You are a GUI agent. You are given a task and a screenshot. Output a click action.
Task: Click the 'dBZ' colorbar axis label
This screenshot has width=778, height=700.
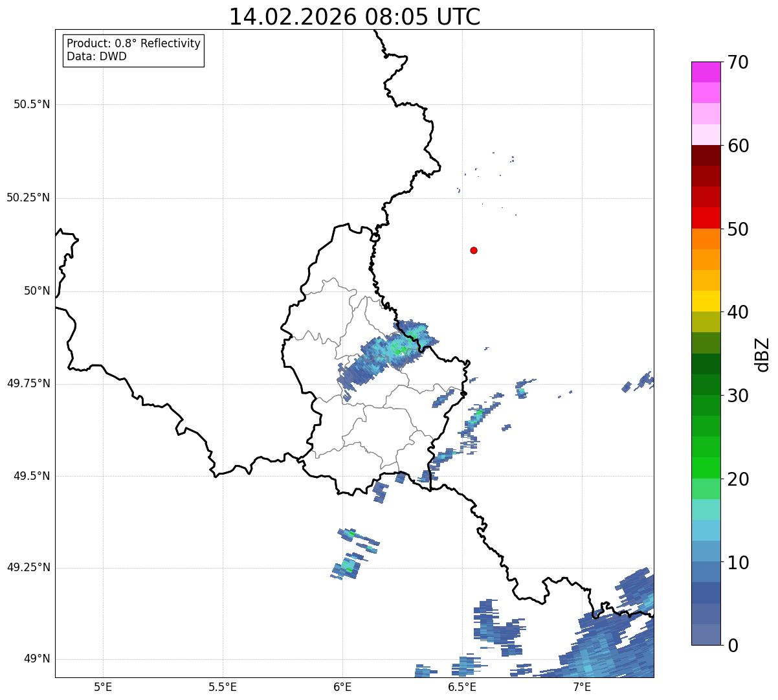coord(763,354)
